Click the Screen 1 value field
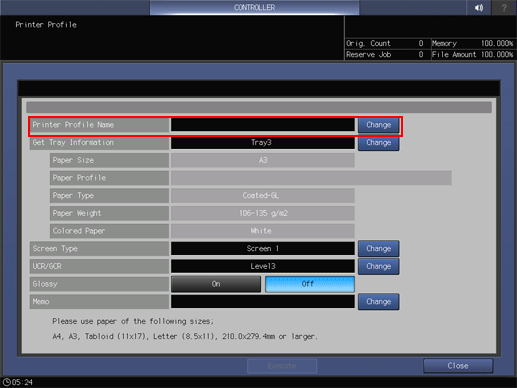Screen dimensions: 517x388 (x=263, y=249)
